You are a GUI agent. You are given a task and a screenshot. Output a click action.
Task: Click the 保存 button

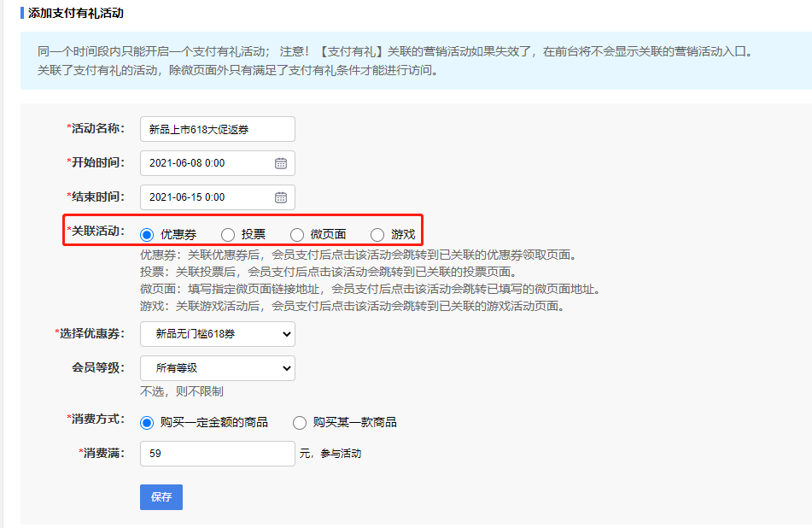pos(161,497)
